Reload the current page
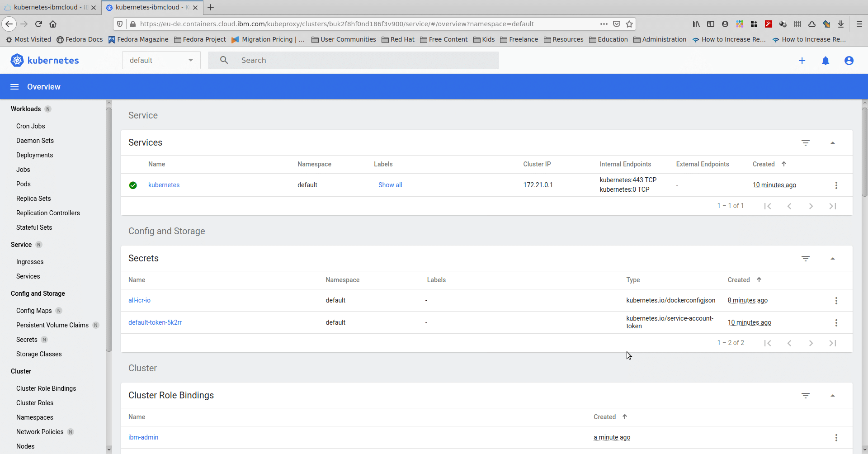 click(38, 24)
